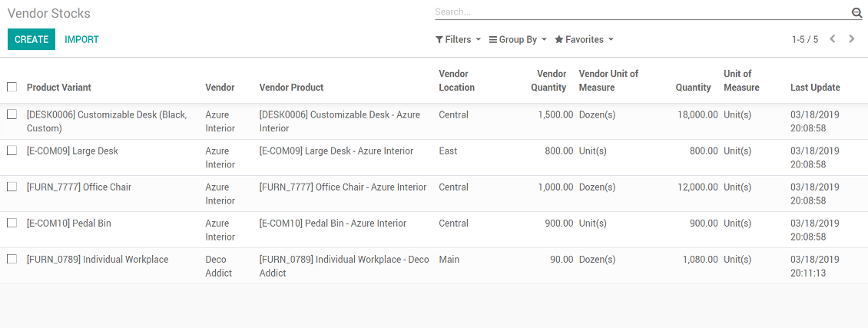This screenshot has width=868, height=328.
Task: Select the Individual Workplace row checkbox
Action: (12, 259)
